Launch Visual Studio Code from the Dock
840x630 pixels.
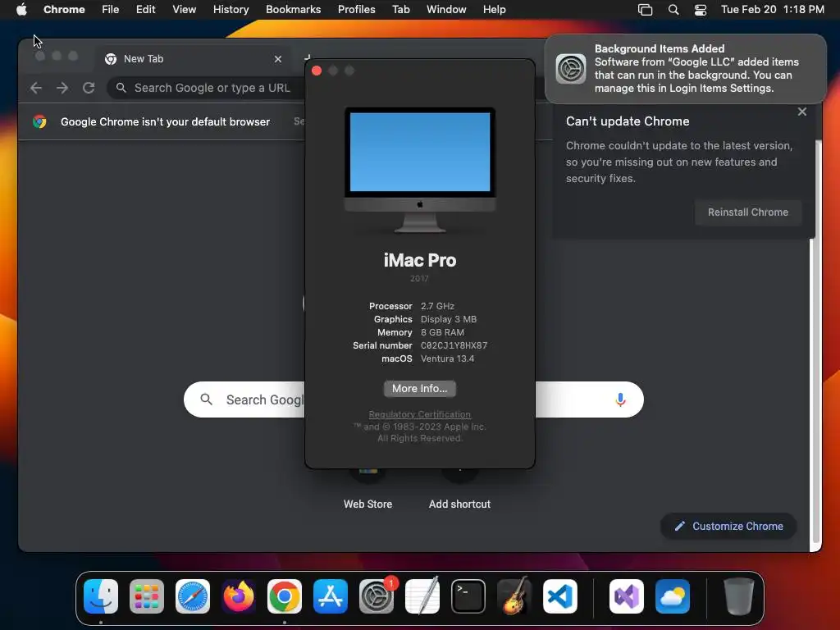[x=560, y=596]
